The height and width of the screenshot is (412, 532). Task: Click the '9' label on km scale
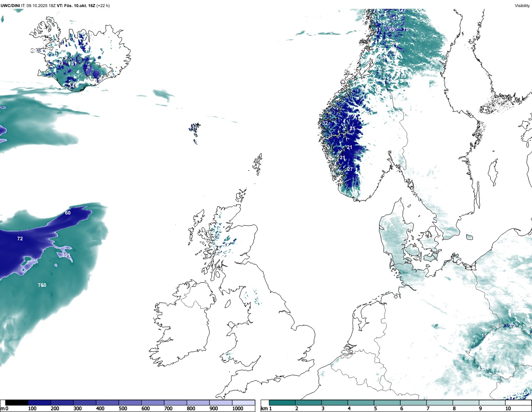pos(480,409)
